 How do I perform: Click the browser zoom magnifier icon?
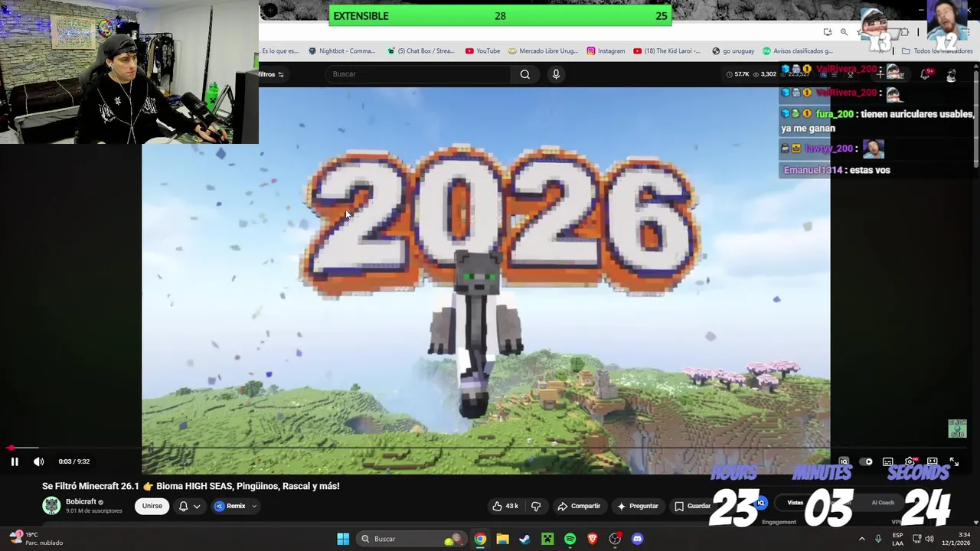[x=844, y=32]
